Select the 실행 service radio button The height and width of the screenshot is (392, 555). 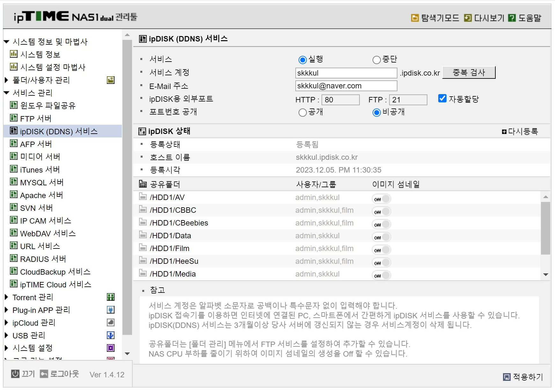point(302,60)
